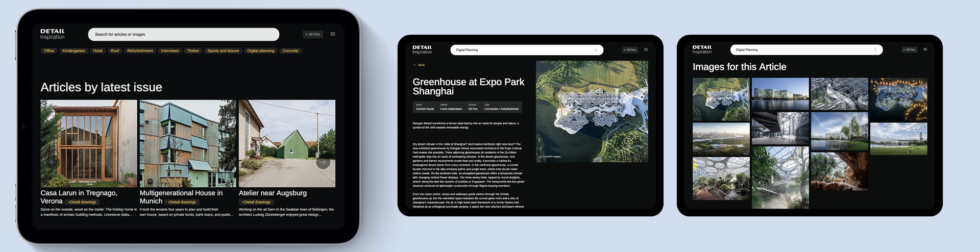Open hamburger menu on the home screen
The width and height of the screenshot is (980, 252).
click(333, 34)
